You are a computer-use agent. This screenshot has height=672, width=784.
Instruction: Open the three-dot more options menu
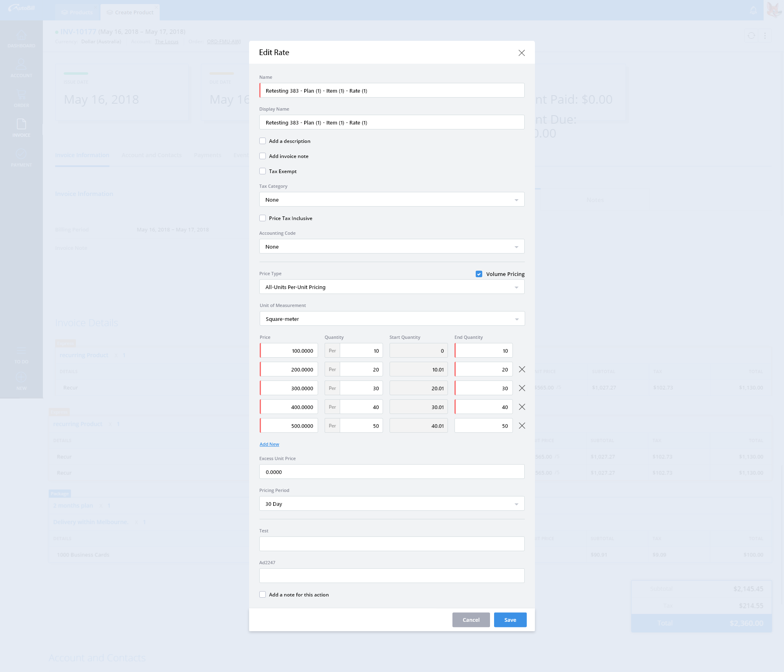(x=765, y=36)
